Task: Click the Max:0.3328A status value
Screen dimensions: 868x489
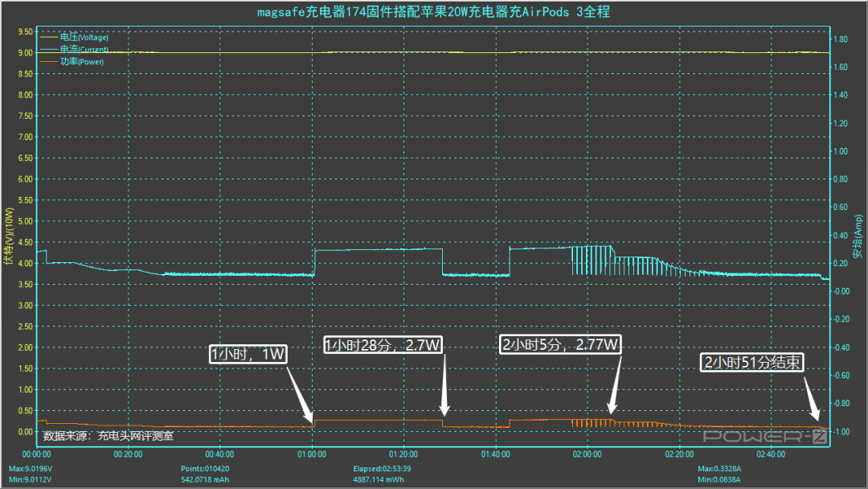Action: 719,469
